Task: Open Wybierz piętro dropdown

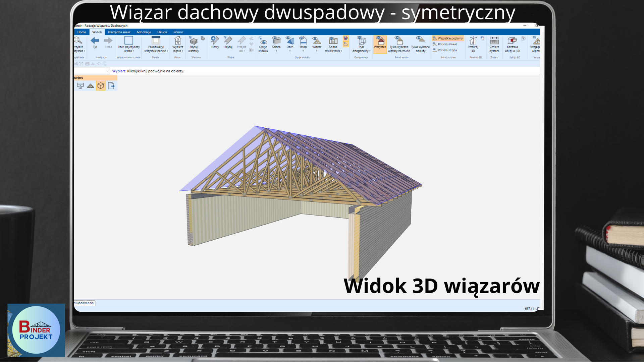Action: coord(178,45)
